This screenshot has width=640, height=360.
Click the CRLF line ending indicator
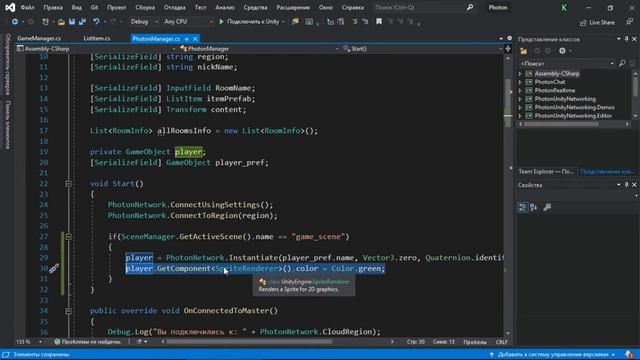[501, 342]
